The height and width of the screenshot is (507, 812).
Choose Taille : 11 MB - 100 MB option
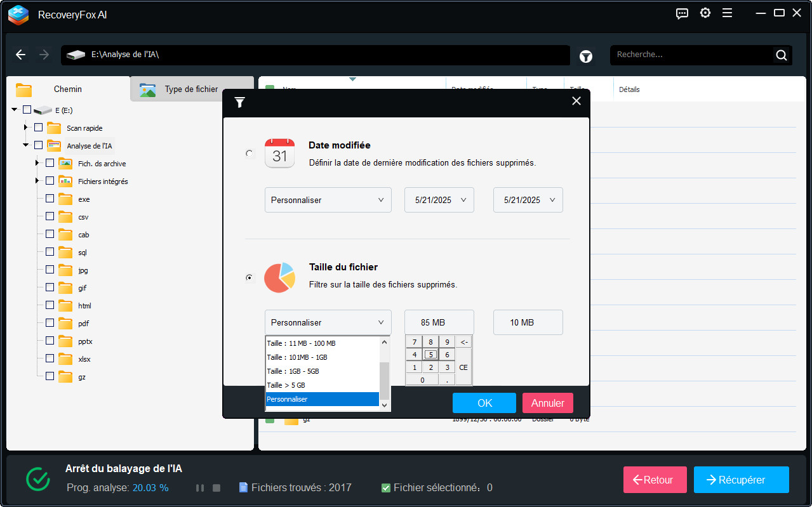click(x=322, y=343)
